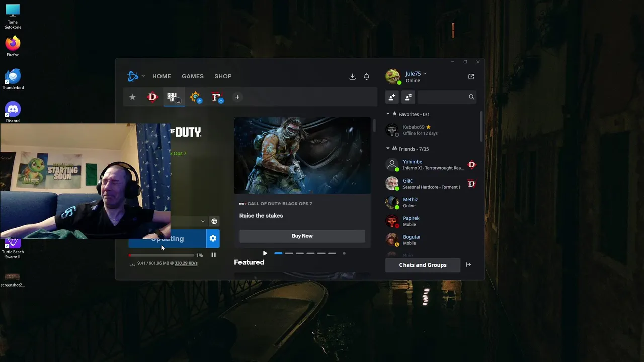644x362 pixels.
Task: Click the magnifier search icon
Action: (x=471, y=97)
